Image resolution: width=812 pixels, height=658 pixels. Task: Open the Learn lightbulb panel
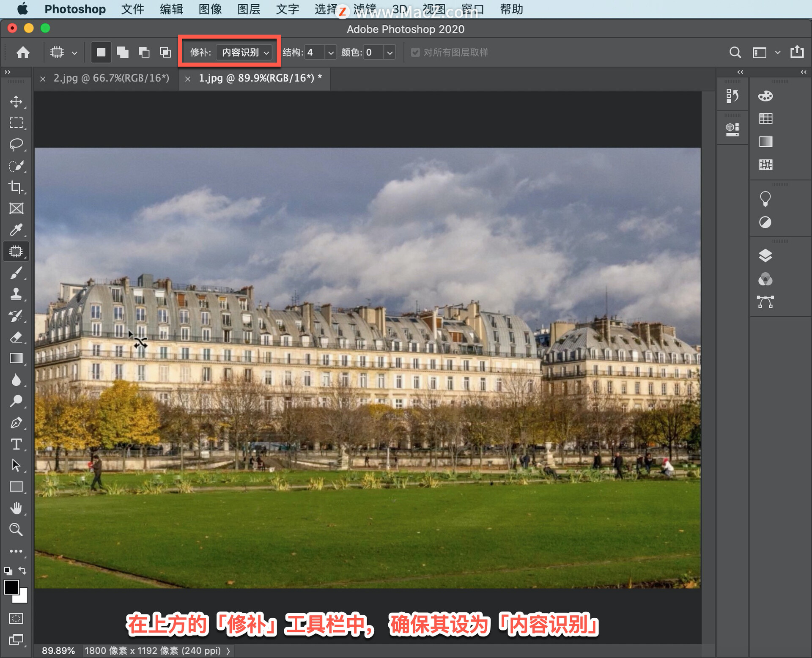(x=765, y=199)
